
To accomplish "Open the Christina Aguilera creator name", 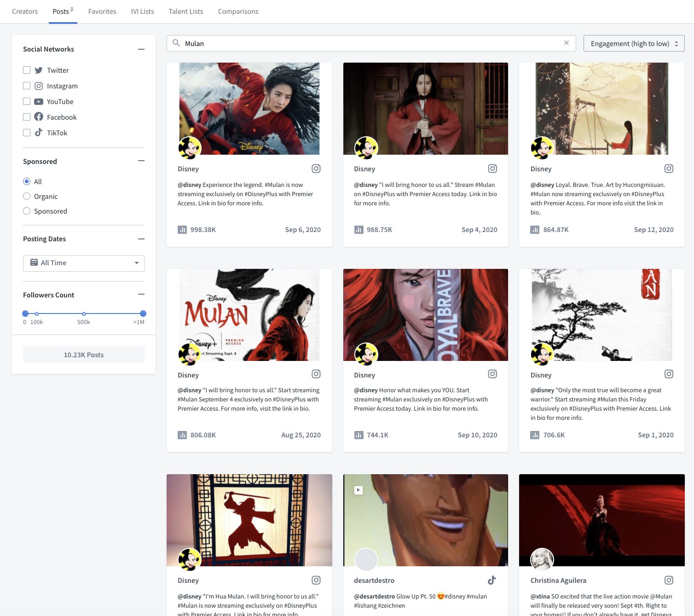I will 558,581.
